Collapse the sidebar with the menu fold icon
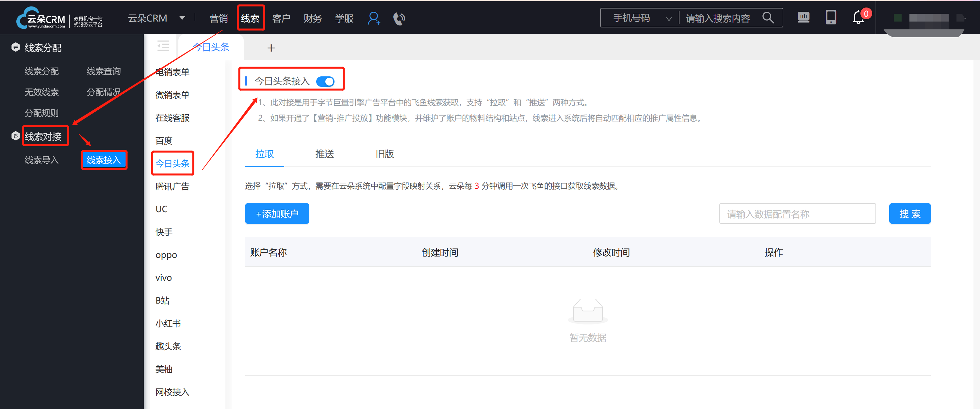 point(163,46)
